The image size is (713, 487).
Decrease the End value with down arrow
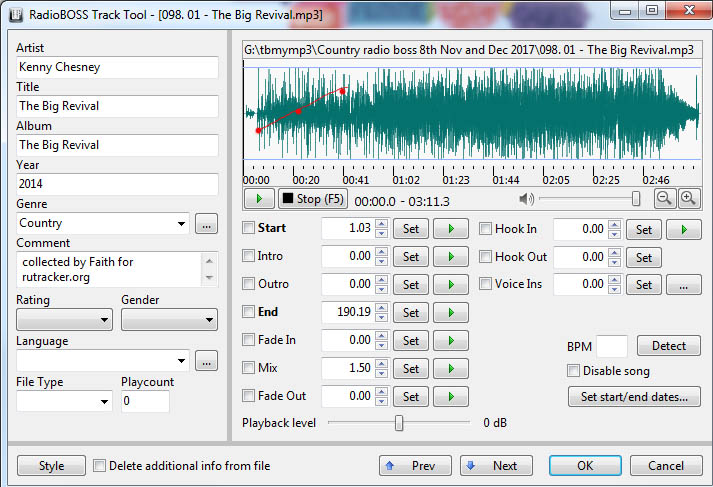tap(382, 317)
